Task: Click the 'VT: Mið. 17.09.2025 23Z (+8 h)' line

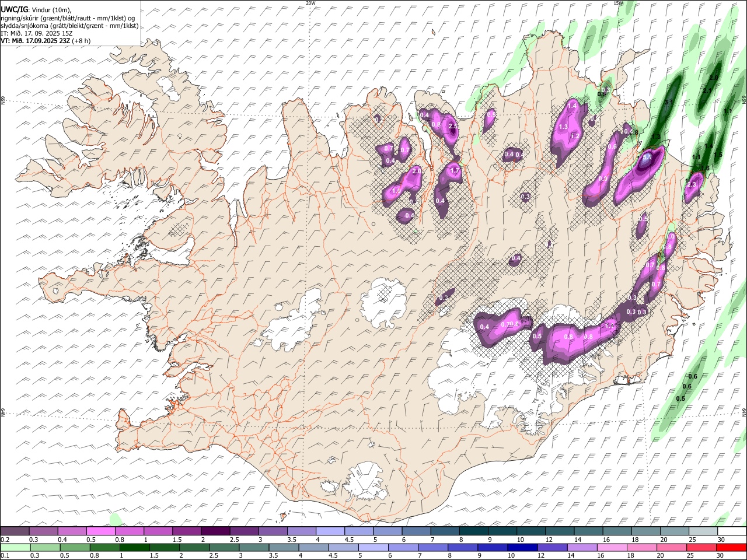Action: click(x=46, y=41)
